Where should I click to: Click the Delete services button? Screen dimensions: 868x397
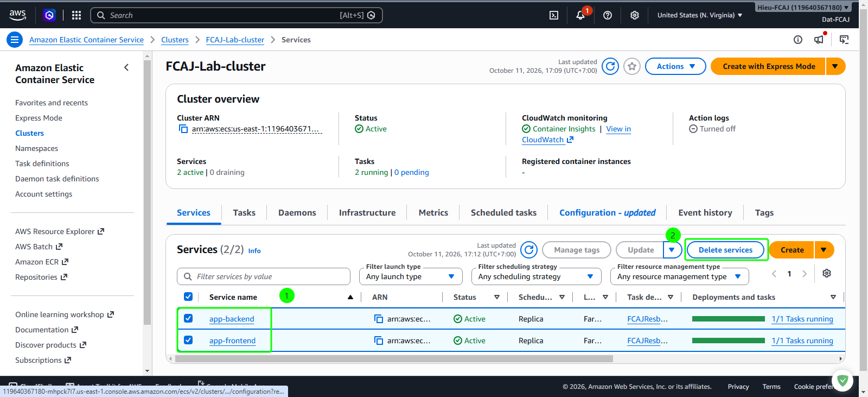726,250
